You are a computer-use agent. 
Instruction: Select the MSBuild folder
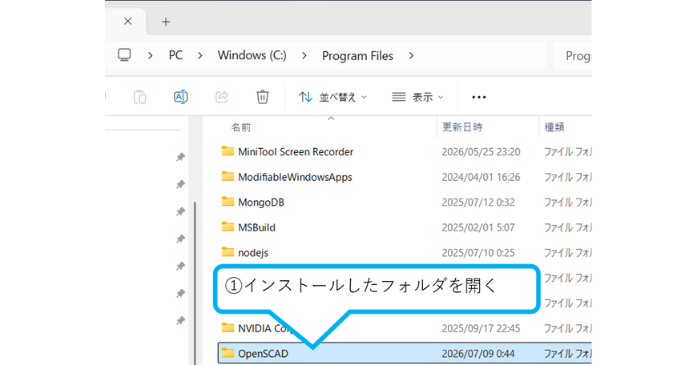click(256, 227)
